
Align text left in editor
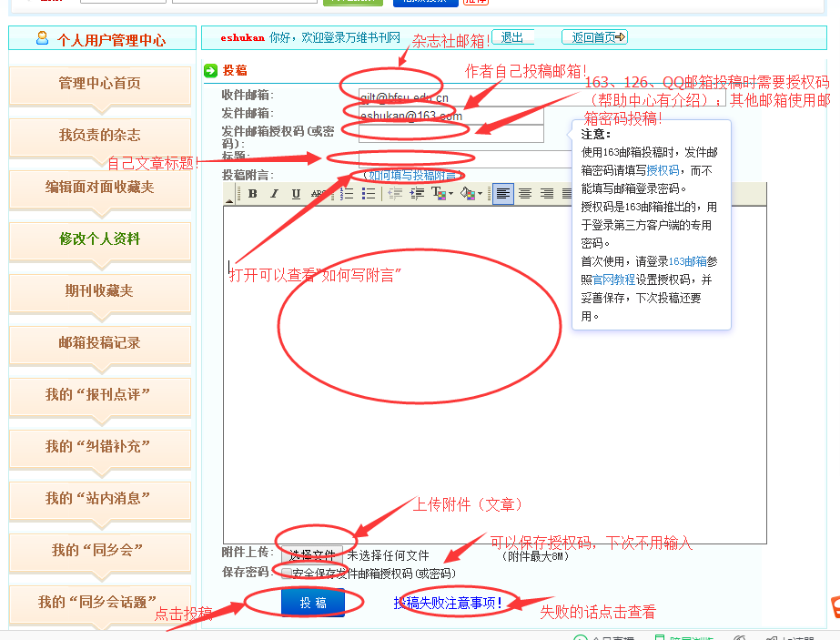pyautogui.click(x=503, y=194)
